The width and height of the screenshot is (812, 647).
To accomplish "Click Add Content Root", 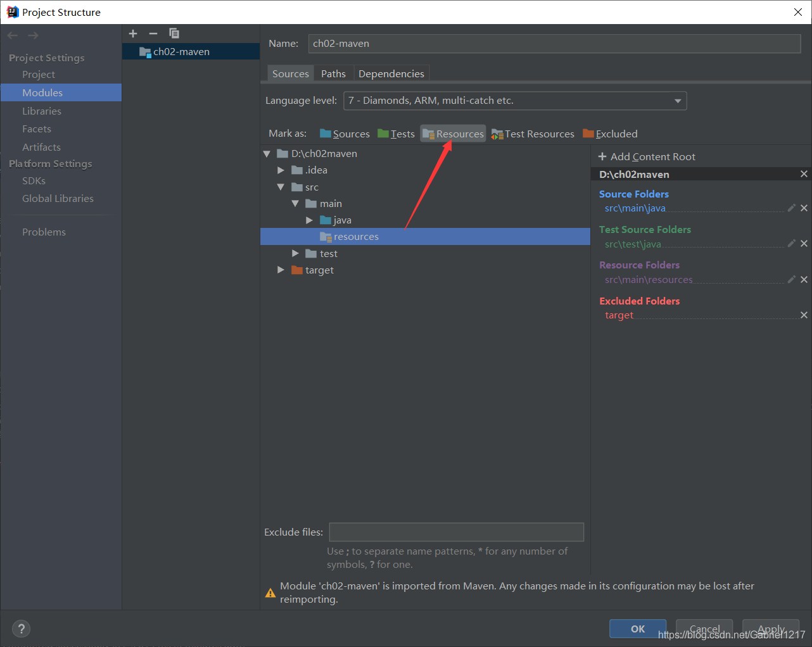I will click(647, 156).
